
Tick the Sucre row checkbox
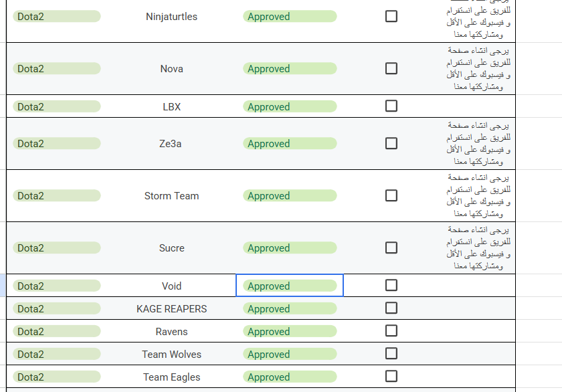tap(391, 248)
